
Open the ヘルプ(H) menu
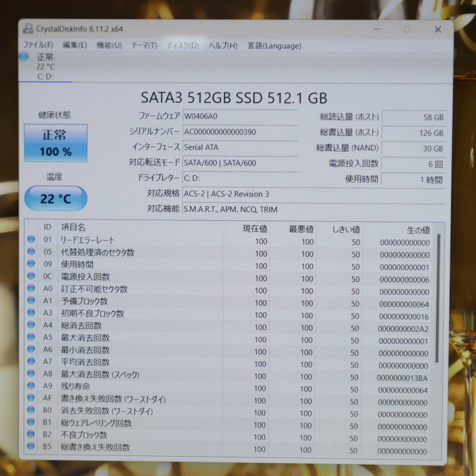click(223, 46)
